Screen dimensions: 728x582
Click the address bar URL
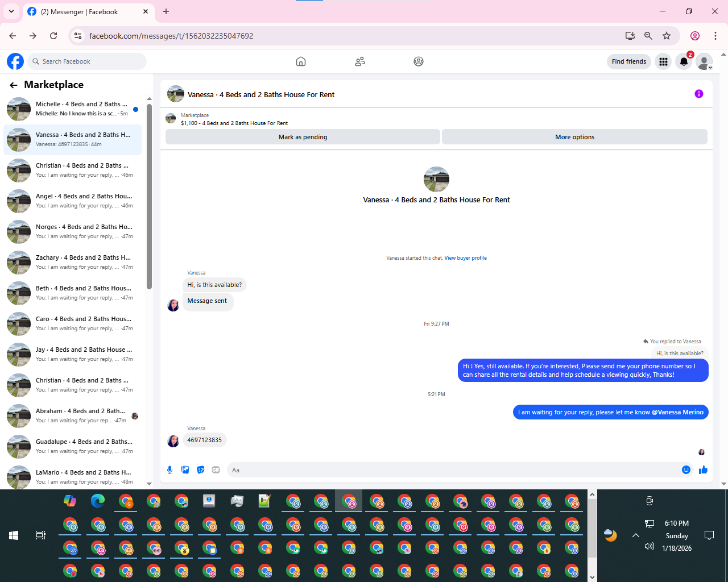[x=171, y=36]
